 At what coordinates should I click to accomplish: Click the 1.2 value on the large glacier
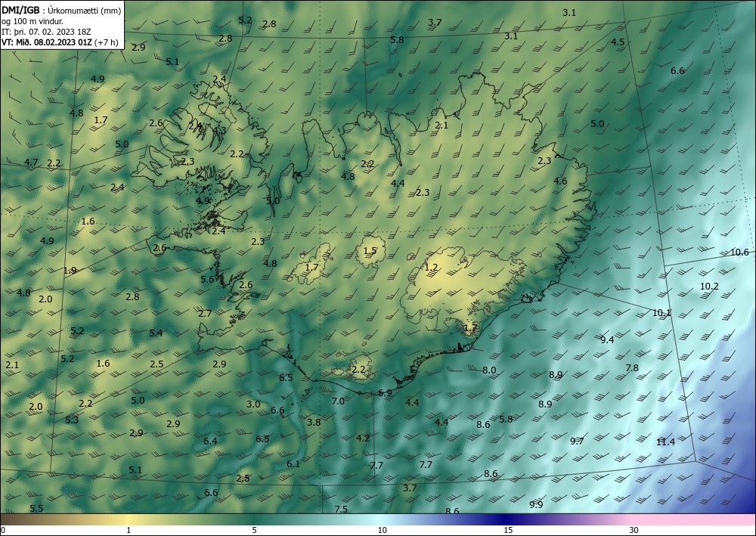pyautogui.click(x=431, y=268)
